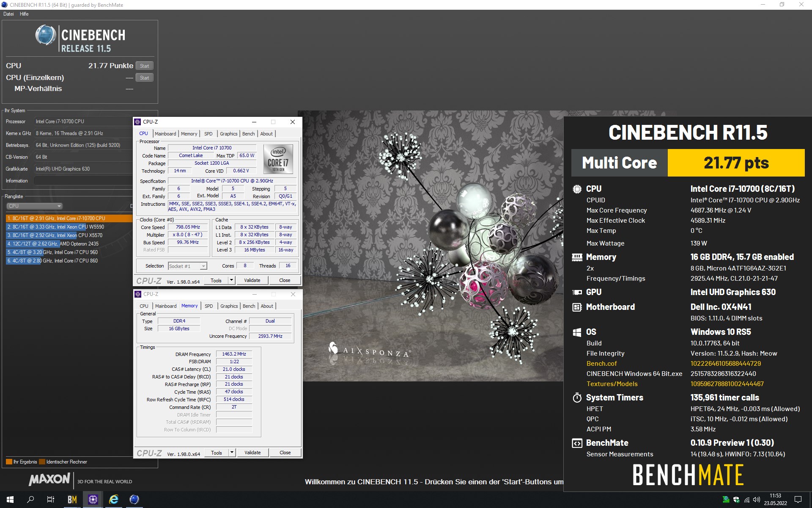Image resolution: width=812 pixels, height=508 pixels.
Task: Open Socket #1 selection dropdown in CPU-Z
Action: [187, 266]
